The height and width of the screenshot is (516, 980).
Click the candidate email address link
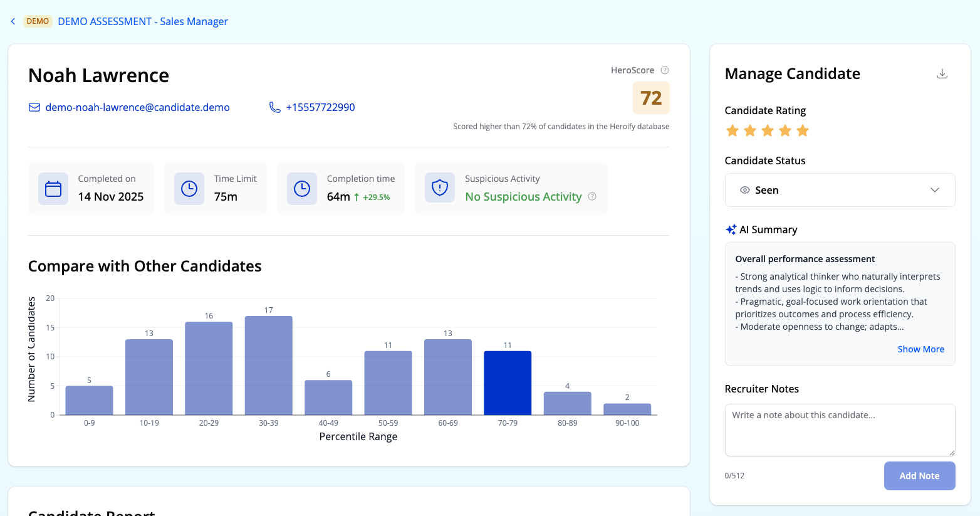point(137,107)
